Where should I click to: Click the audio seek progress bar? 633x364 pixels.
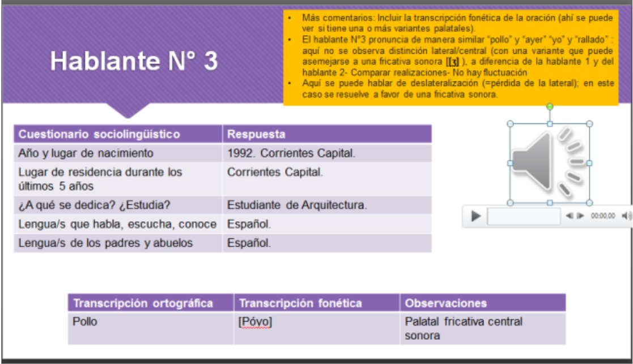coord(523,216)
